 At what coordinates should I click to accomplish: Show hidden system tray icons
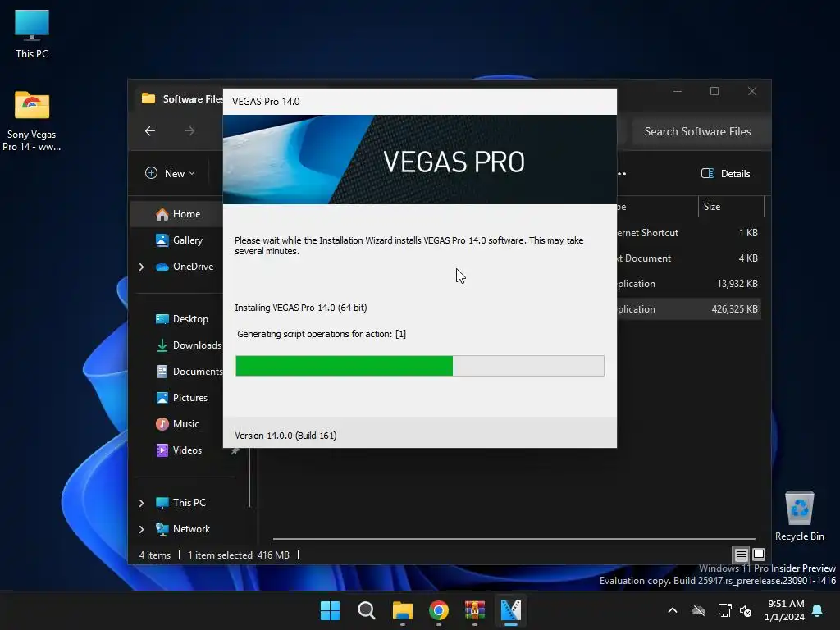[673, 610]
